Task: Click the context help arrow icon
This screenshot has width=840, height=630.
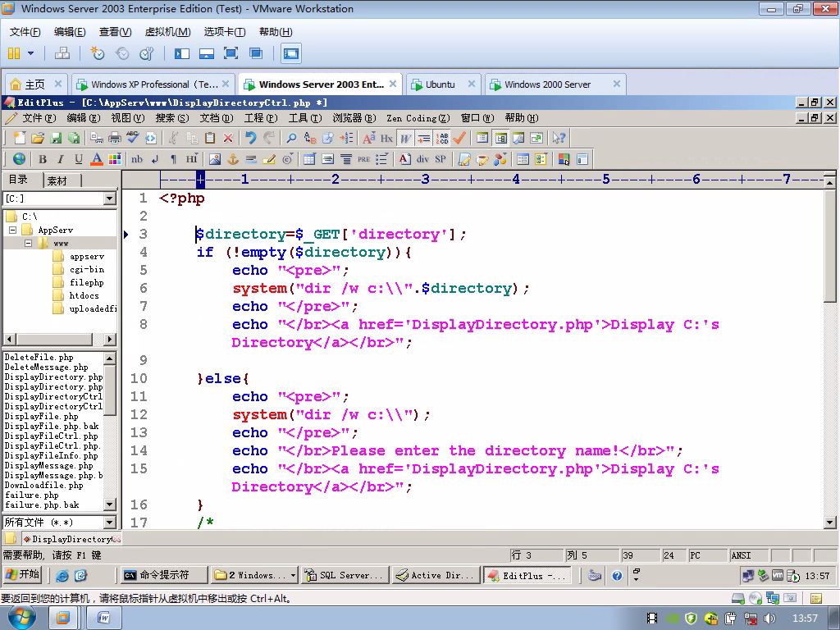Action: (x=559, y=138)
